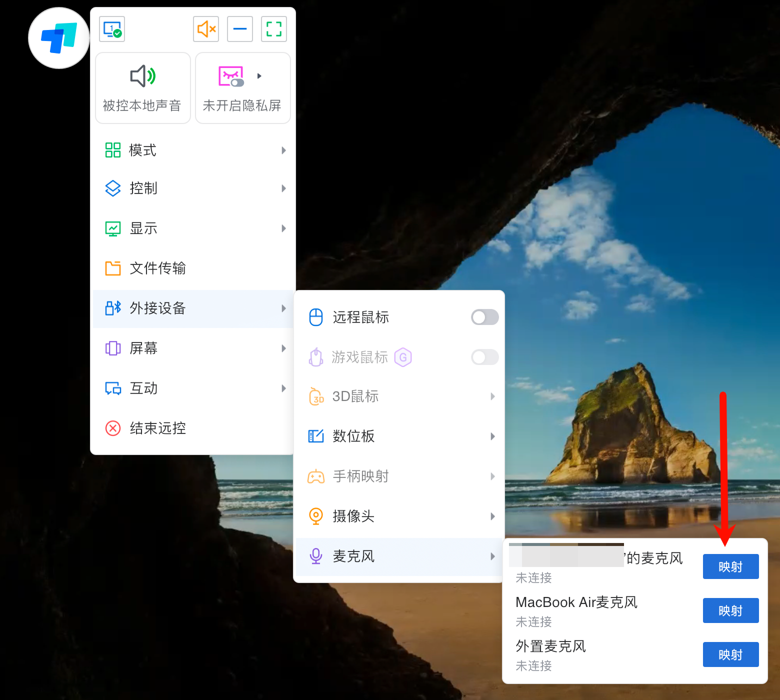Click the 未开启隐私屏 privacy screen icon
Image resolution: width=780 pixels, height=700 pixels.
click(231, 76)
